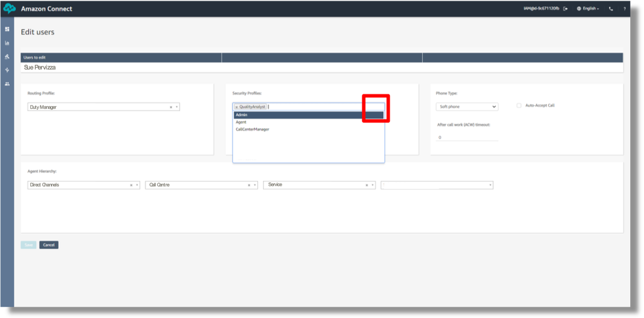Expand the Routing Profile dropdown arrow
The height and width of the screenshot is (318, 644).
pyautogui.click(x=177, y=107)
